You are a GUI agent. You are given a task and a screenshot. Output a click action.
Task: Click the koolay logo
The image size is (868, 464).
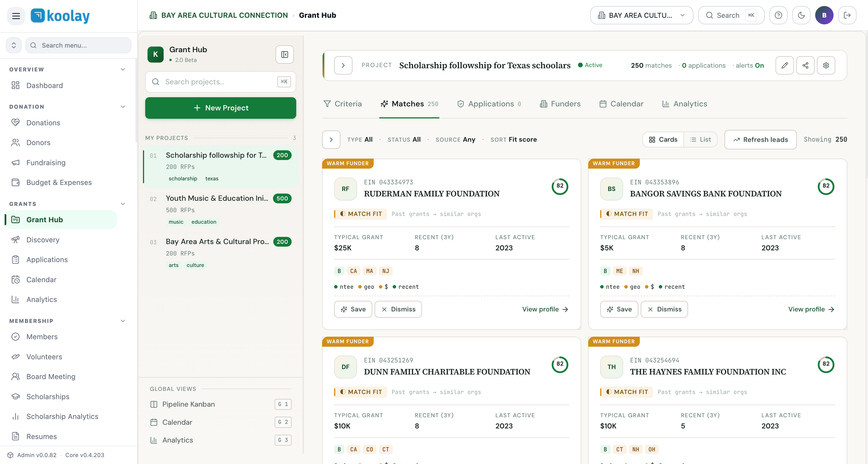tap(60, 16)
